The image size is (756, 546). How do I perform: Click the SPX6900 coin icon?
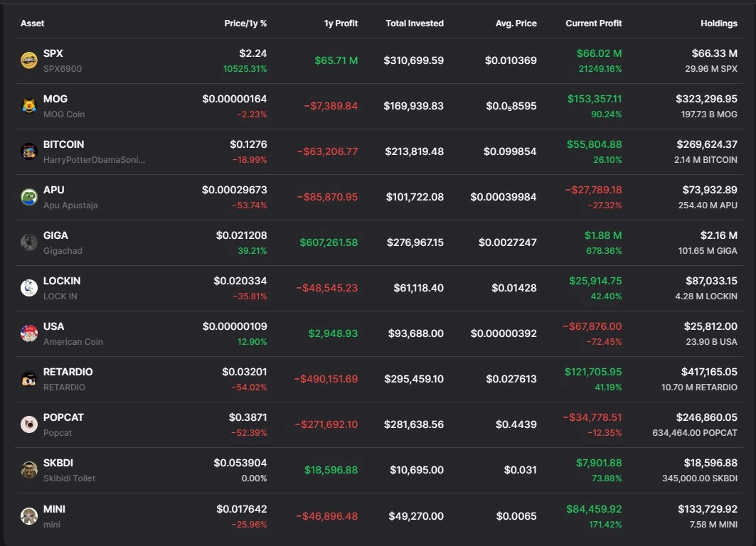click(29, 60)
